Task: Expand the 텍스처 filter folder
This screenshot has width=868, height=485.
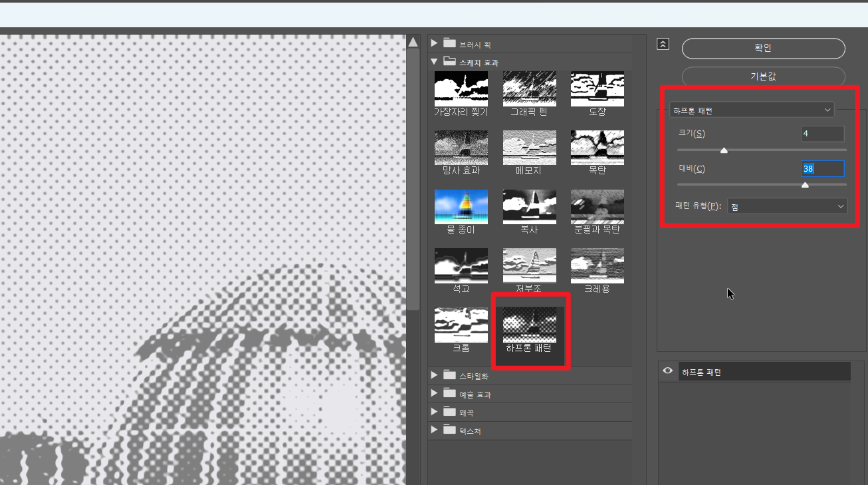Action: pyautogui.click(x=435, y=430)
